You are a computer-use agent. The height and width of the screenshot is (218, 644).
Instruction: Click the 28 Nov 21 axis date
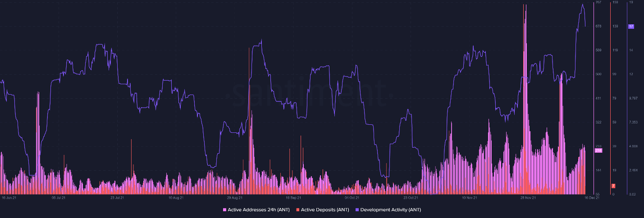click(528, 197)
